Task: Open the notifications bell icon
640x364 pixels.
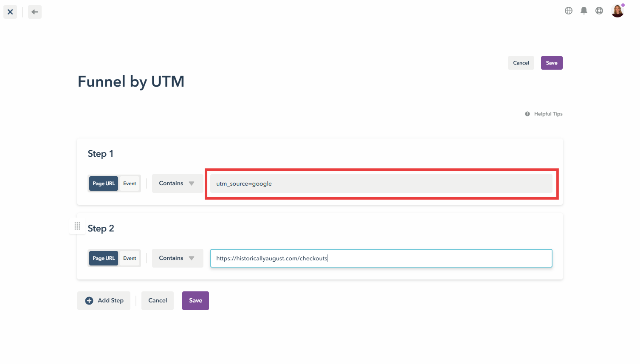Action: tap(584, 11)
